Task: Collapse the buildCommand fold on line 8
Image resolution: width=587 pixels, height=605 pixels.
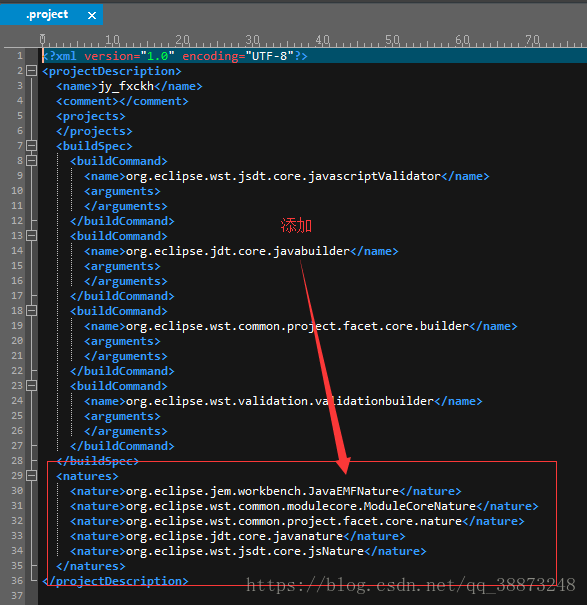Action: [x=31, y=161]
